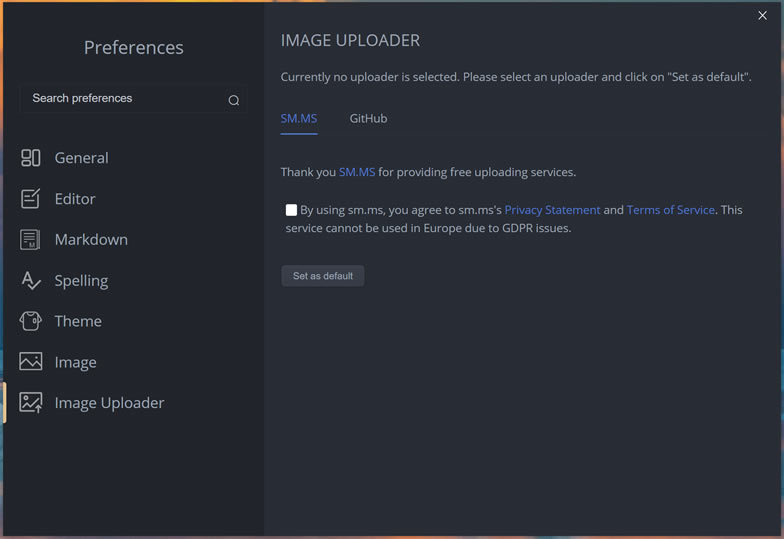The image size is (784, 539).
Task: Click the Theme t-shirt icon
Action: (x=31, y=321)
